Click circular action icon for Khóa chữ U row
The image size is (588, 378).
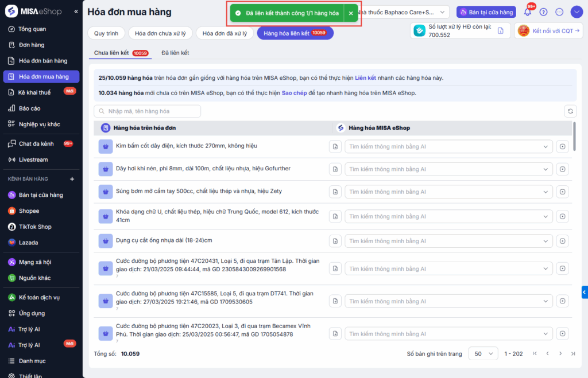point(563,217)
